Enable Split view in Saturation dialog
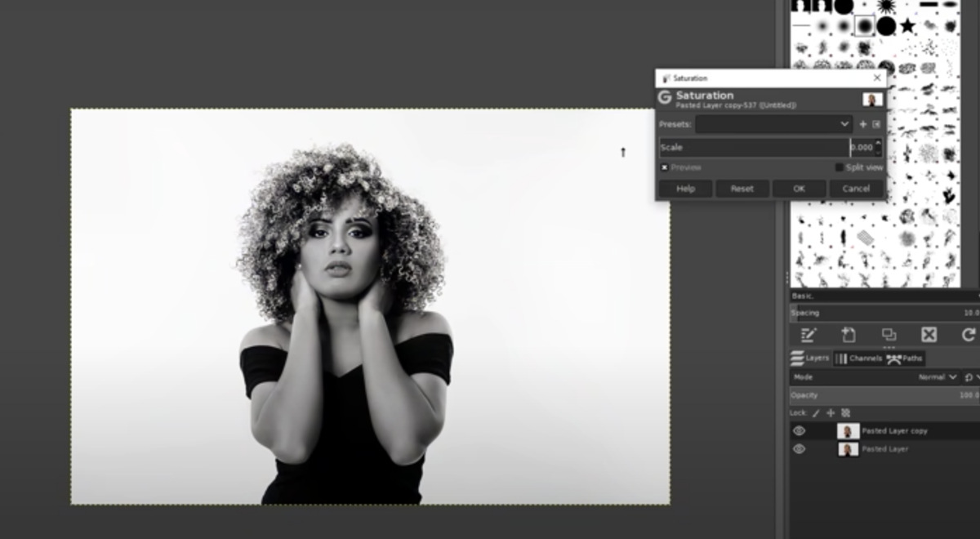The image size is (980, 539). point(840,167)
